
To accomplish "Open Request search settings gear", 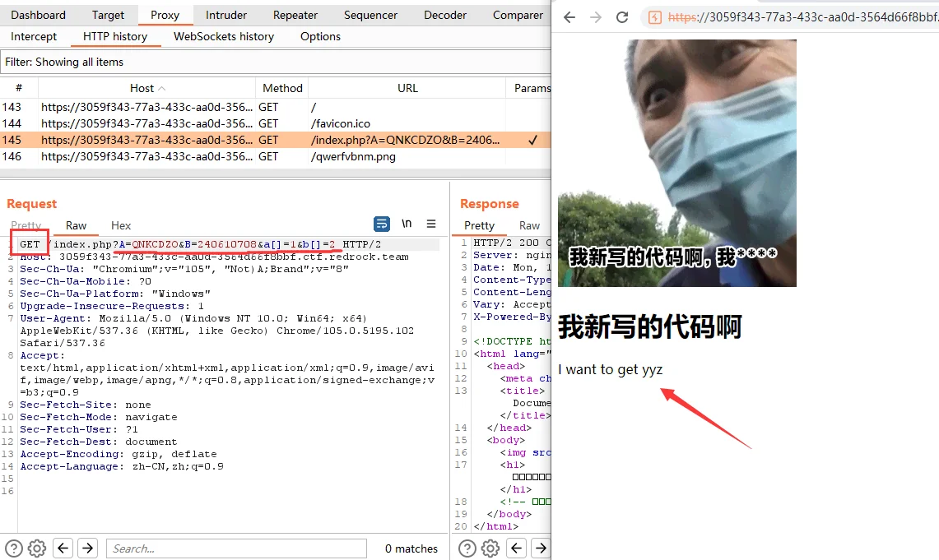I will point(36,548).
